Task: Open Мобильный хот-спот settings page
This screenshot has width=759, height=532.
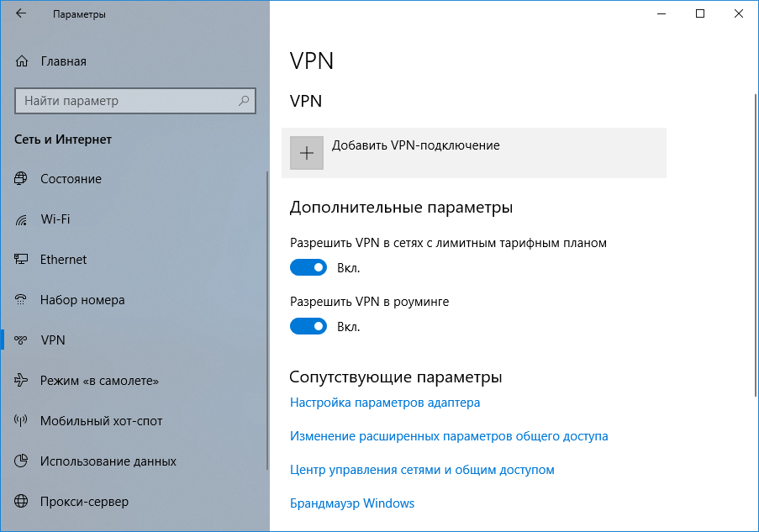Action: point(101,421)
